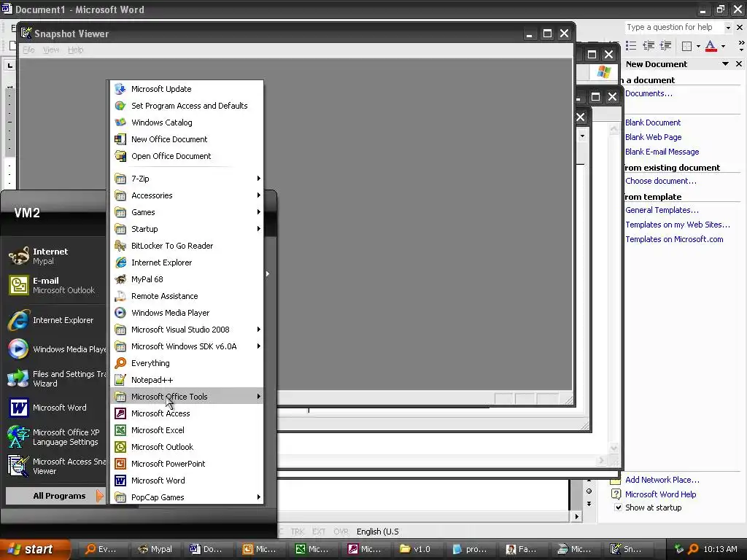Open New Document task pane dropdown
The height and width of the screenshot is (560, 747).
click(725, 64)
